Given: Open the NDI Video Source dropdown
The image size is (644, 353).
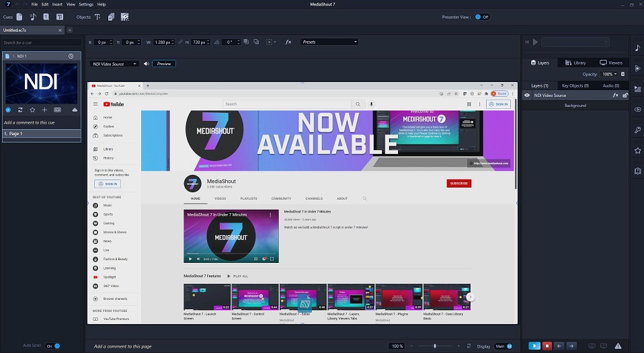Looking at the screenshot, I should coord(114,64).
